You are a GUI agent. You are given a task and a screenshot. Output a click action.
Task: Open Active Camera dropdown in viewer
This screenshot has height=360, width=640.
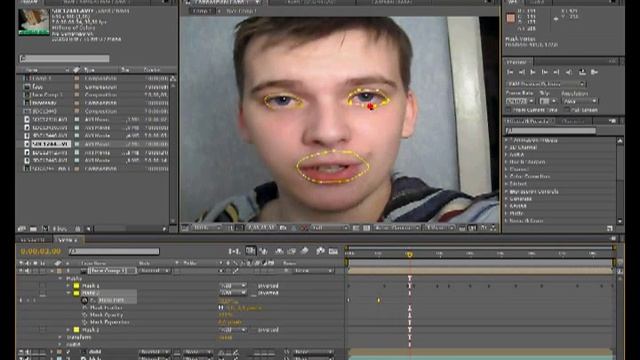397,228
